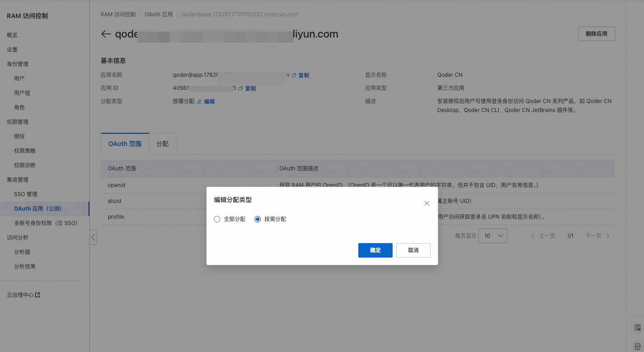
Task: Click the upper floating icon at bottom right
Action: point(638,328)
